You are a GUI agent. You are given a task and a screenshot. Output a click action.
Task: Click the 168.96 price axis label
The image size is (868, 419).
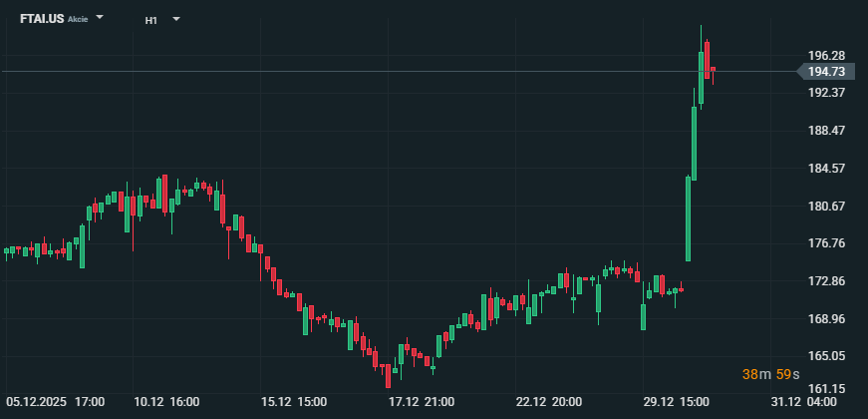pyautogui.click(x=826, y=319)
